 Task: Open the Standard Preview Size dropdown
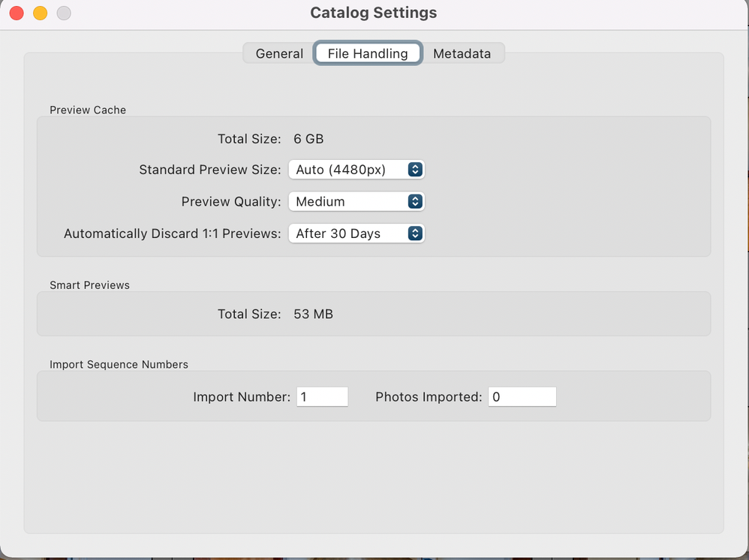tap(356, 170)
